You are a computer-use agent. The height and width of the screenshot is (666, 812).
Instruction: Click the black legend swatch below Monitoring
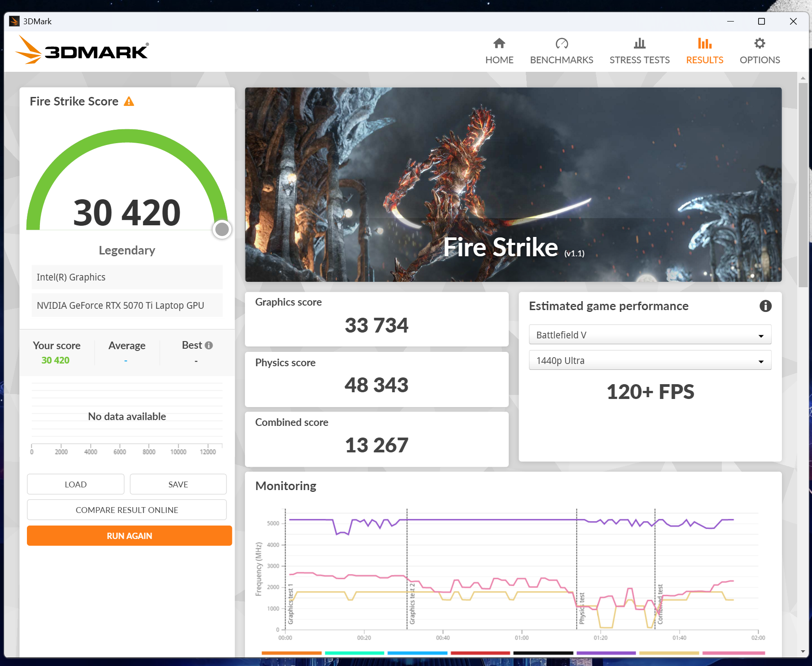tap(543, 653)
